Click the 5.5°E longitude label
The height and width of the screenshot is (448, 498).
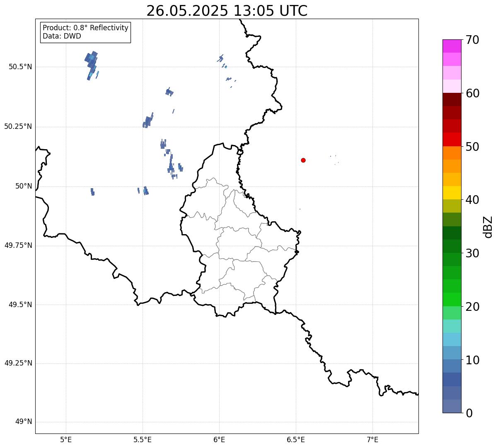coord(143,439)
